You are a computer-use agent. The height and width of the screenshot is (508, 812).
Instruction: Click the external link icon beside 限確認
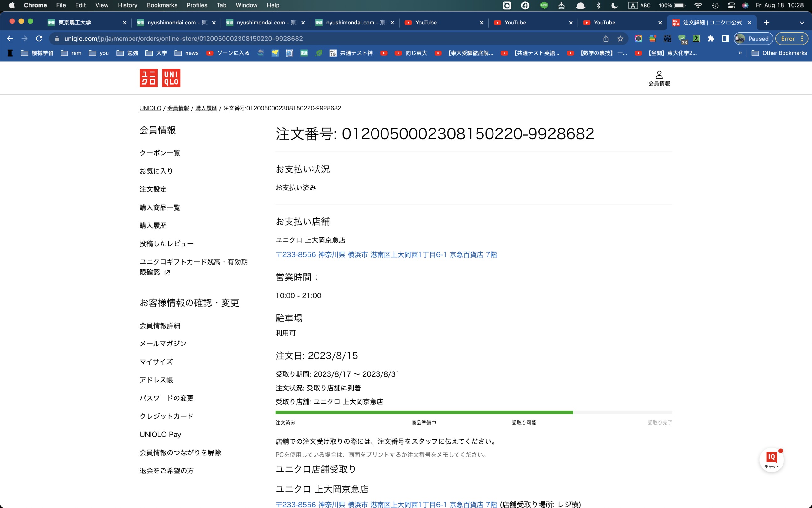point(167,272)
